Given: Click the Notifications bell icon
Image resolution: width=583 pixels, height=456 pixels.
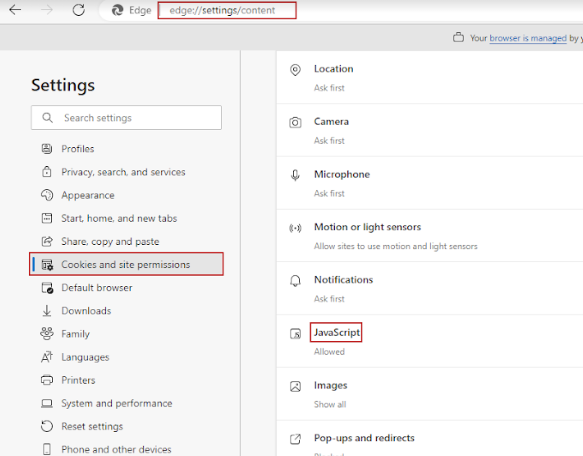Looking at the screenshot, I should coord(295,281).
